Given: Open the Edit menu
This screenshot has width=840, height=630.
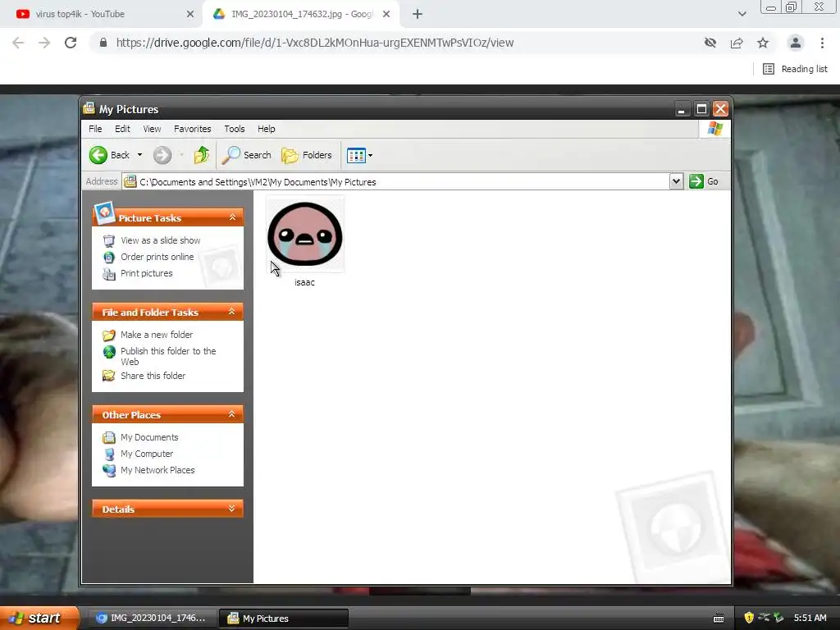Looking at the screenshot, I should coord(122,129).
